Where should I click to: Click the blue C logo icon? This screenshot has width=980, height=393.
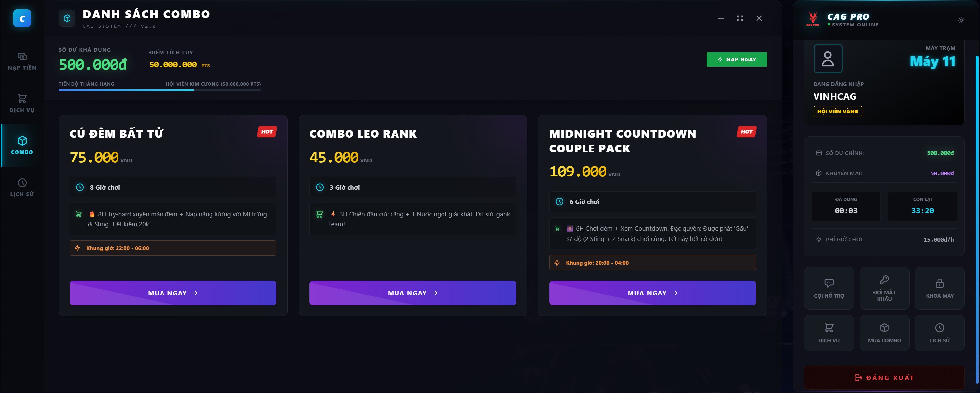pyautogui.click(x=22, y=18)
